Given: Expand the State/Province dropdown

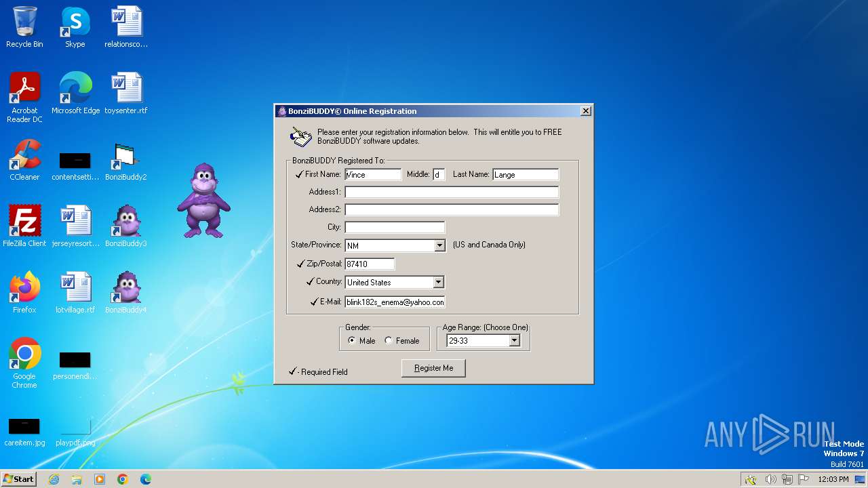Looking at the screenshot, I should coord(439,245).
